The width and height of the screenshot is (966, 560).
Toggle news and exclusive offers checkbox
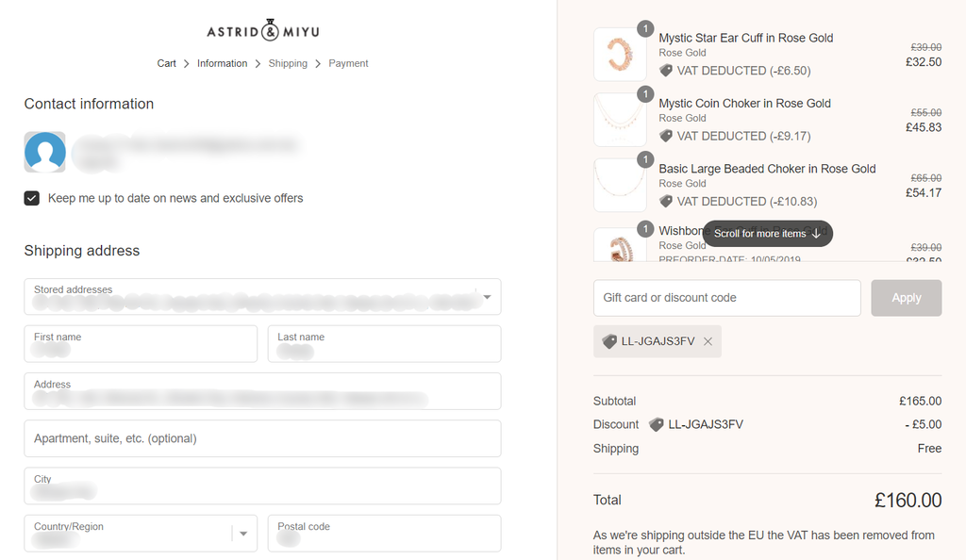[32, 198]
